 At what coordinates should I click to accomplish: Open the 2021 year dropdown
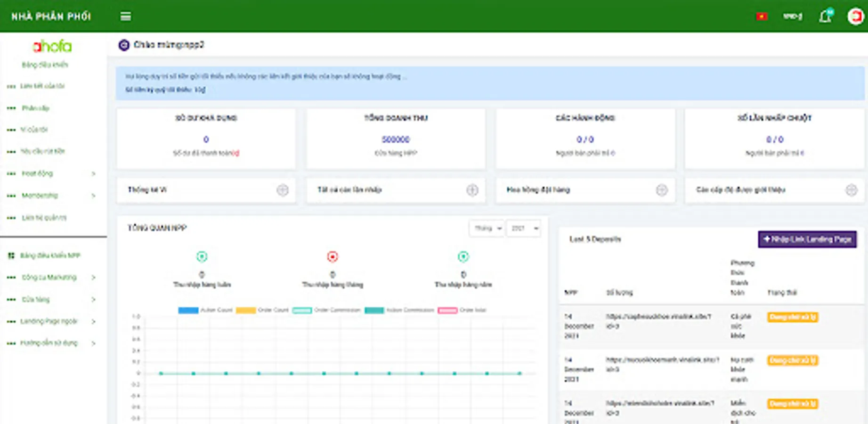[x=523, y=228]
